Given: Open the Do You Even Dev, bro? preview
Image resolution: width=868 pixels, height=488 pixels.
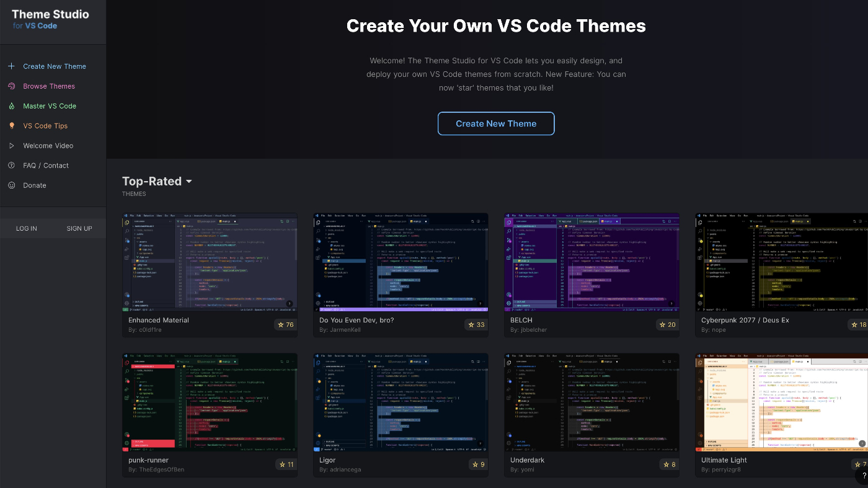Looking at the screenshot, I should 401,262.
